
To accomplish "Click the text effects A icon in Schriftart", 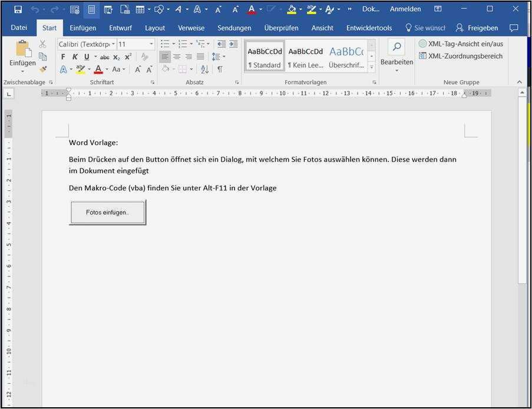I will pos(63,70).
